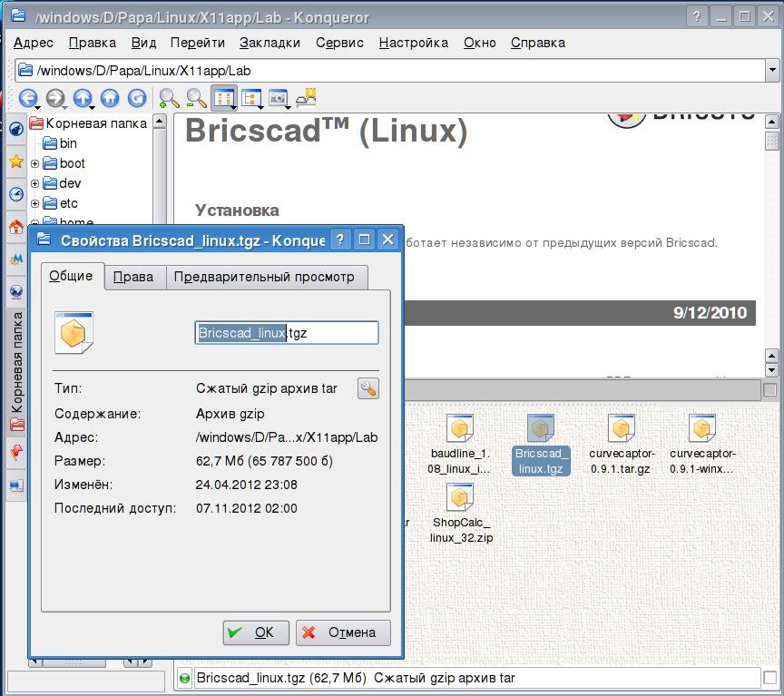Toggle the checkbox beside the upper view pane

(x=770, y=389)
